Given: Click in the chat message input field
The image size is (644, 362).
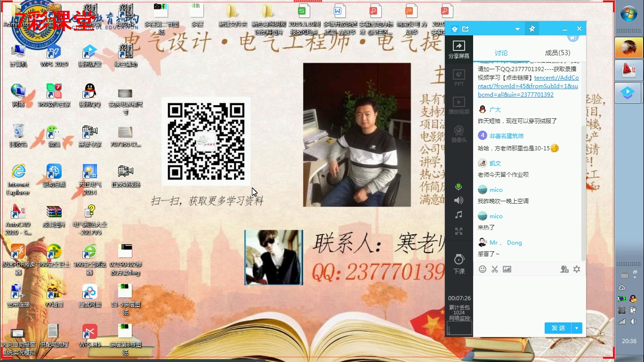Looking at the screenshot, I should click(529, 298).
